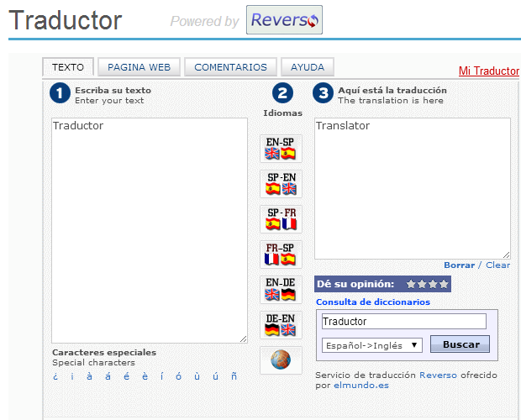Open the globe more-languages icon
Screen dimensions: 521x420
pos(281,360)
